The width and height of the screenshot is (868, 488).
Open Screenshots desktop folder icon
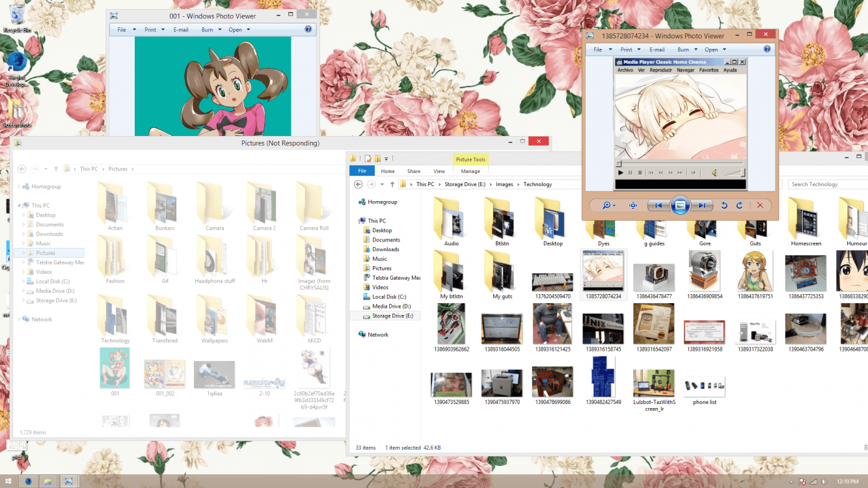(x=17, y=112)
